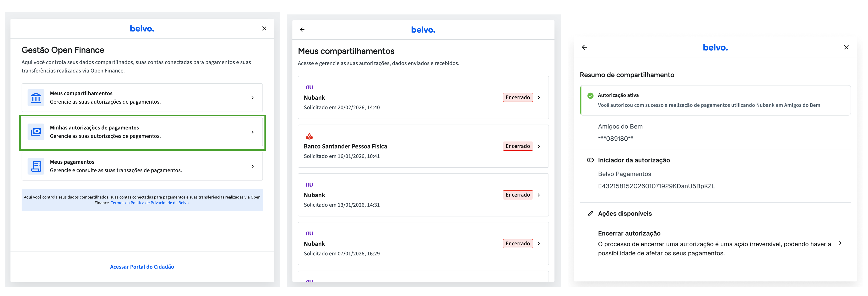868x296 pixels.
Task: Click the money icon for Minhas autorizações
Action: pos(36,132)
